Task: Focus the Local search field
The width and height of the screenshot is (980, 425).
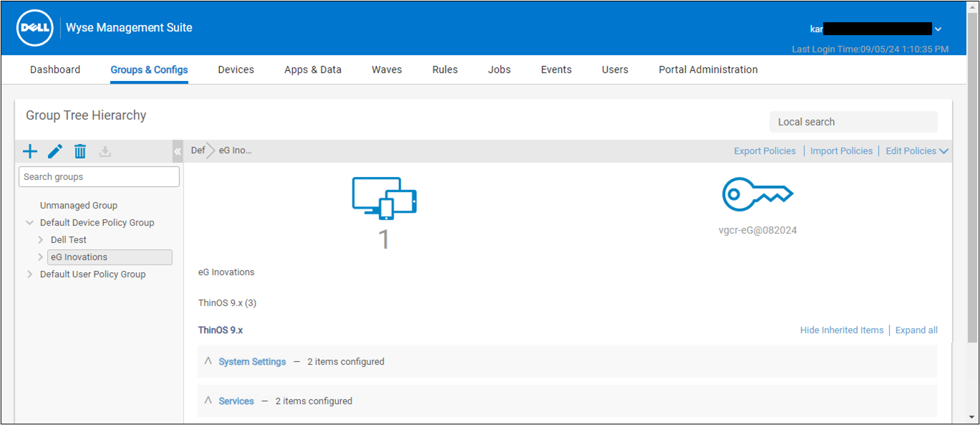Action: (x=853, y=122)
